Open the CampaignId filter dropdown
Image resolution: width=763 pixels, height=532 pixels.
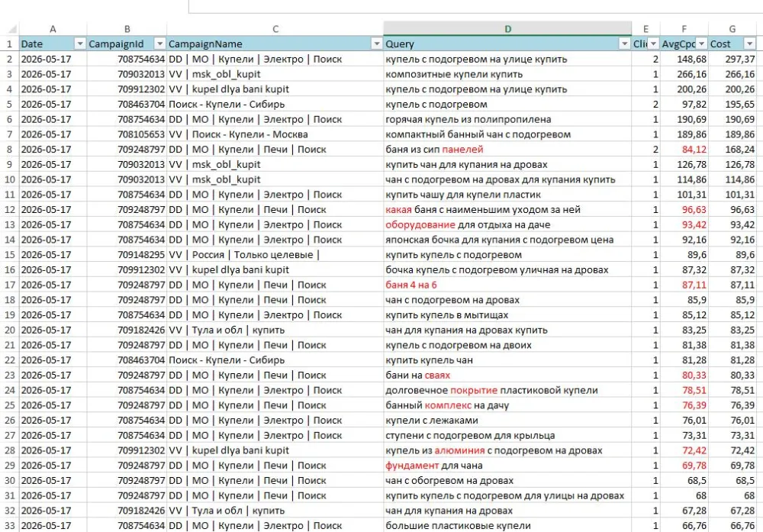[159, 44]
